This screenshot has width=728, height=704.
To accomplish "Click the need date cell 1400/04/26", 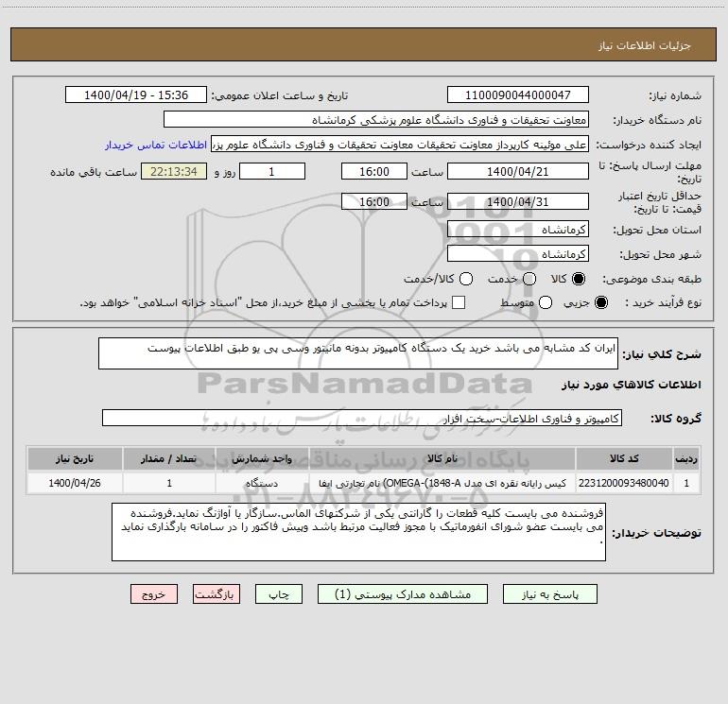I will (x=75, y=483).
